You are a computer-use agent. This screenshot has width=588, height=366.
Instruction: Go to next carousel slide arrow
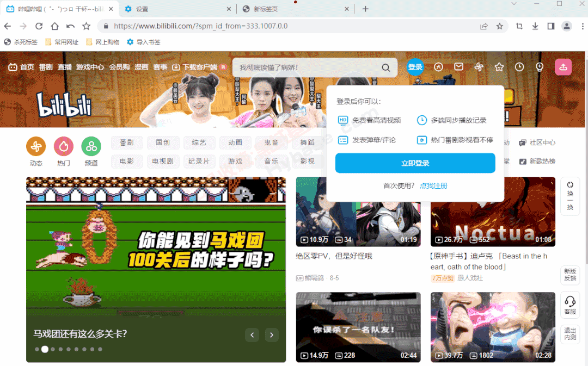(x=272, y=335)
